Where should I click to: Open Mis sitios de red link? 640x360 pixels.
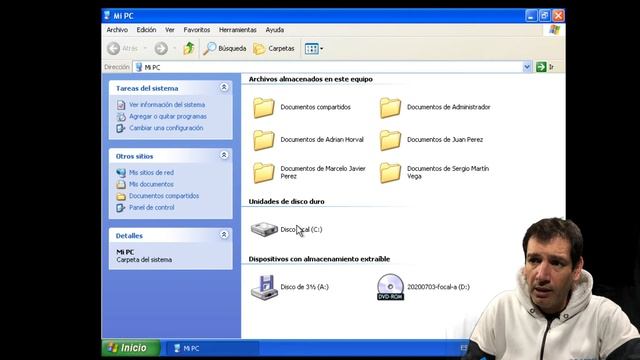(x=151, y=173)
